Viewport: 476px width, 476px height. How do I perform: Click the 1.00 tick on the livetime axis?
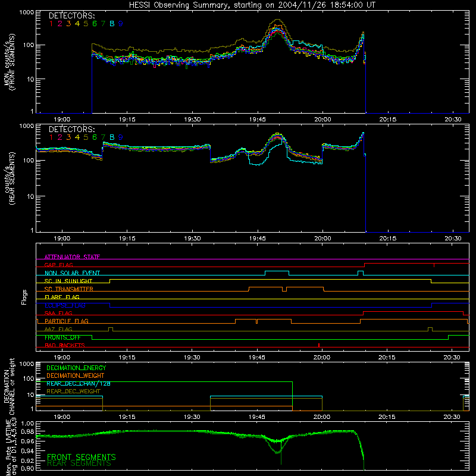pos(27,424)
